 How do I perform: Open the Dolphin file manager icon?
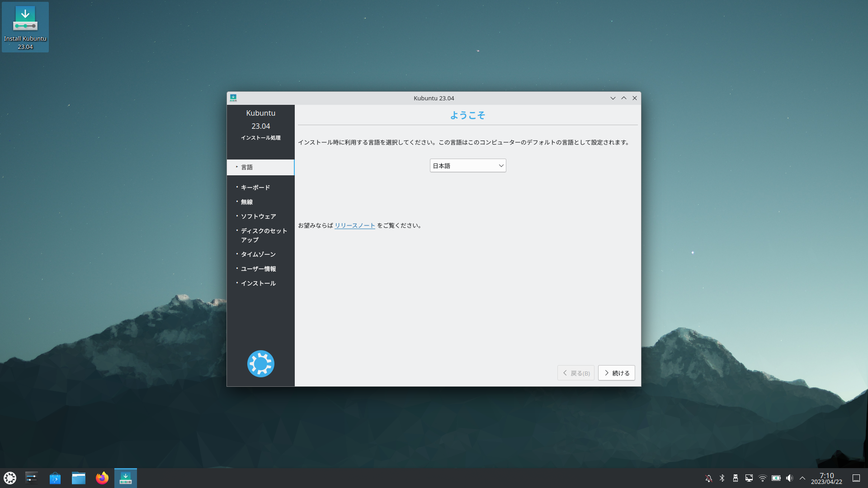tap(79, 478)
